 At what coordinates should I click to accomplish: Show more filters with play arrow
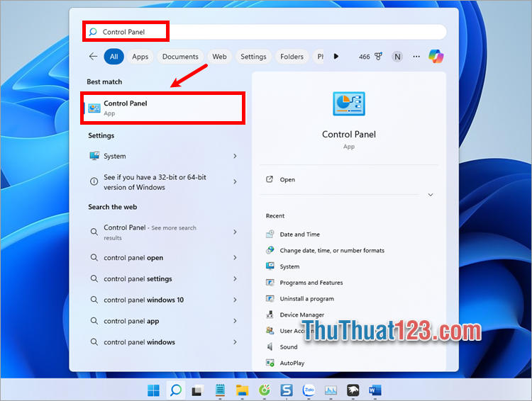pos(336,56)
